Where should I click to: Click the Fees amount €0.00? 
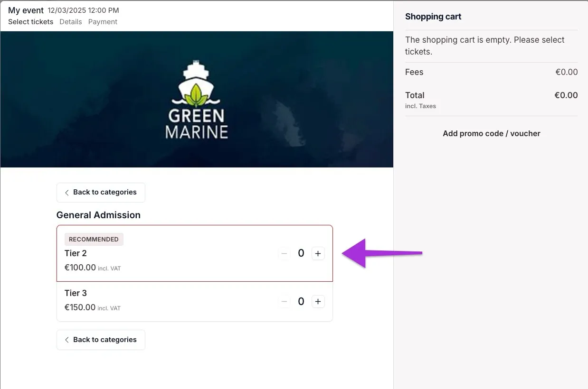click(567, 72)
